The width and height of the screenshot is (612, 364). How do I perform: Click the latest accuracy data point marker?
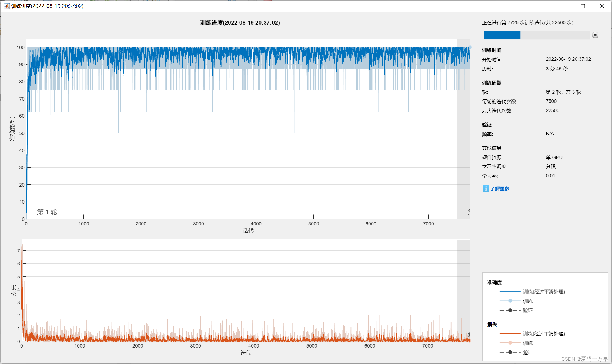pos(470,47)
